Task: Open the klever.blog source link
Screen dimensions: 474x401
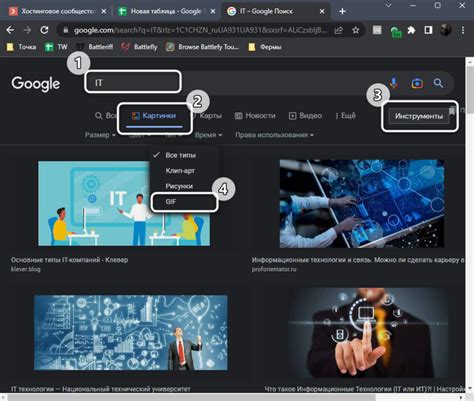Action: (26, 269)
